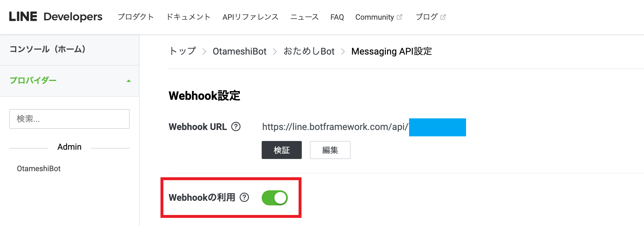Image resolution: width=644 pixels, height=226 pixels.
Task: Disable the Webhookの利用 toggle switch
Action: [274, 198]
